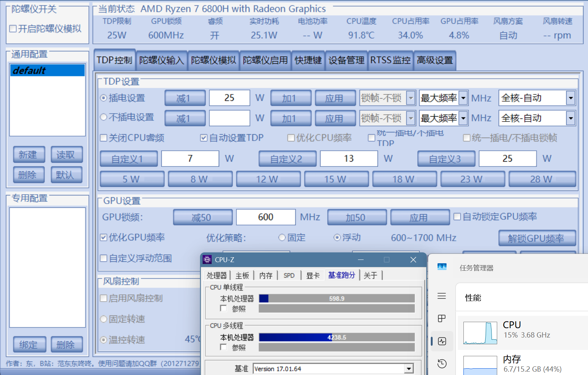The width and height of the screenshot is (588, 375).
Task: Click 默认 button in 通用配置
Action: point(66,175)
